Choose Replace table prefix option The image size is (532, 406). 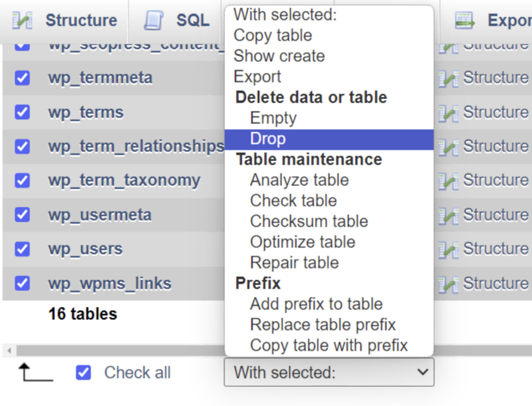[323, 324]
